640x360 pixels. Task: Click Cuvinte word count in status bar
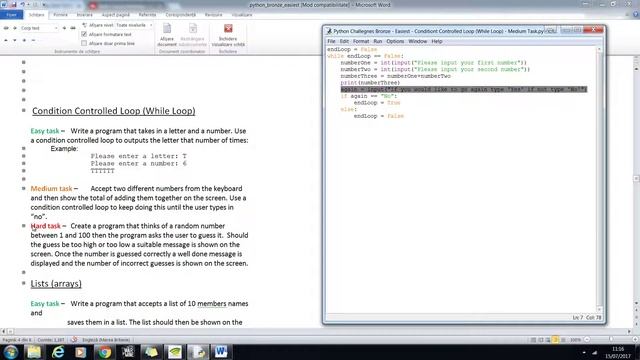[x=51, y=340]
